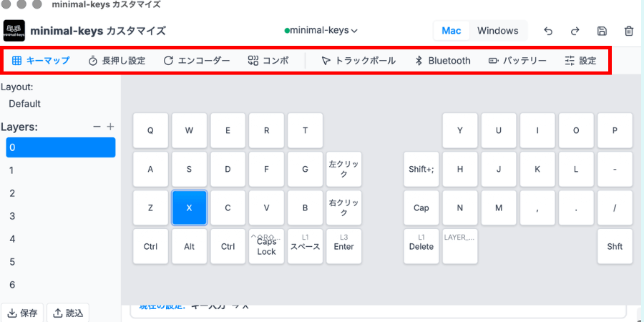The height and width of the screenshot is (322, 644).
Task: Select the slash key
Action: click(615, 208)
